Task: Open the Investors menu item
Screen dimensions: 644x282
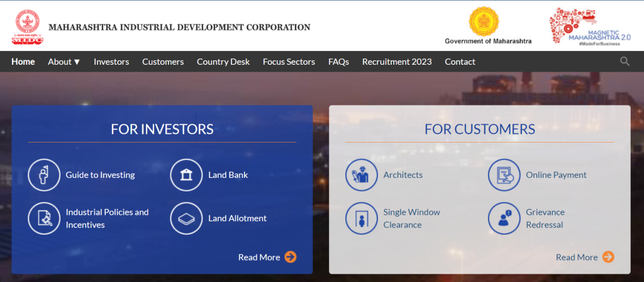Action: pos(111,62)
